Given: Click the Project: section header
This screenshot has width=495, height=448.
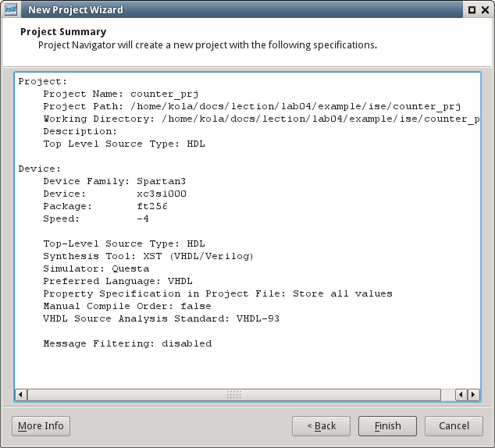Looking at the screenshot, I should point(43,81).
